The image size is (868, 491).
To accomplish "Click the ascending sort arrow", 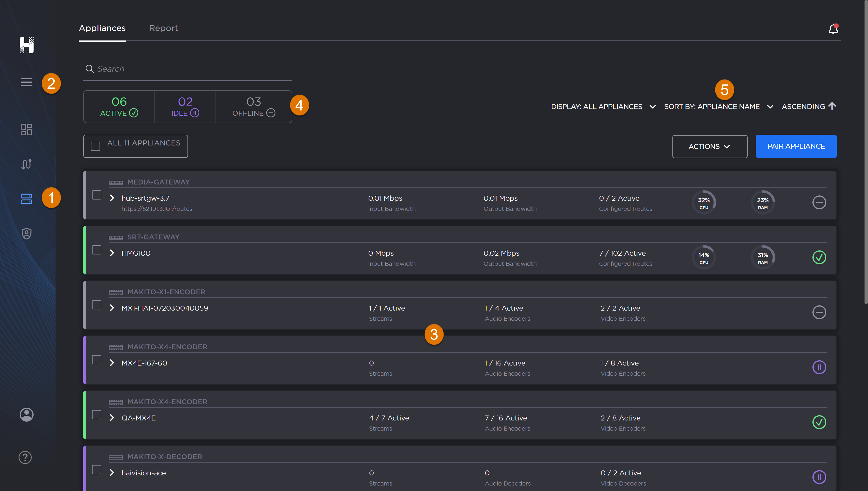I will [832, 106].
